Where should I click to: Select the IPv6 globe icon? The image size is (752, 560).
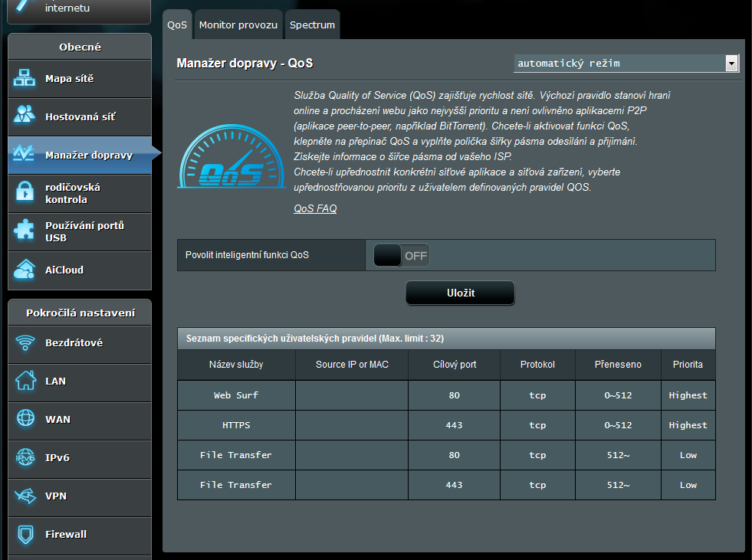pos(25,457)
